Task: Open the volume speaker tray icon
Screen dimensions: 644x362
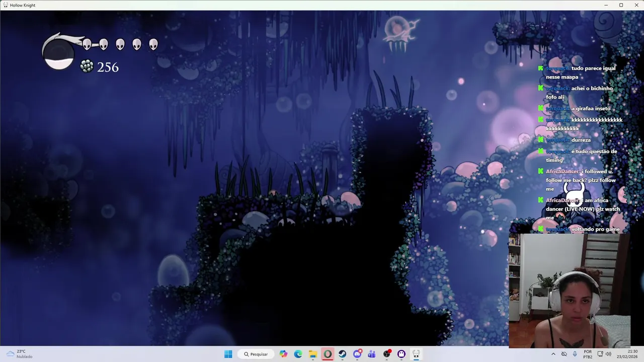Action: point(608,354)
